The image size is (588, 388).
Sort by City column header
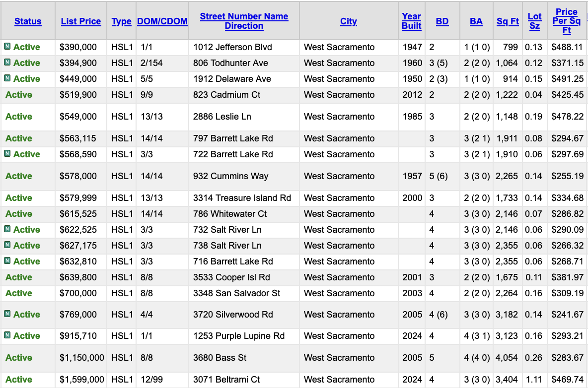[x=349, y=21]
